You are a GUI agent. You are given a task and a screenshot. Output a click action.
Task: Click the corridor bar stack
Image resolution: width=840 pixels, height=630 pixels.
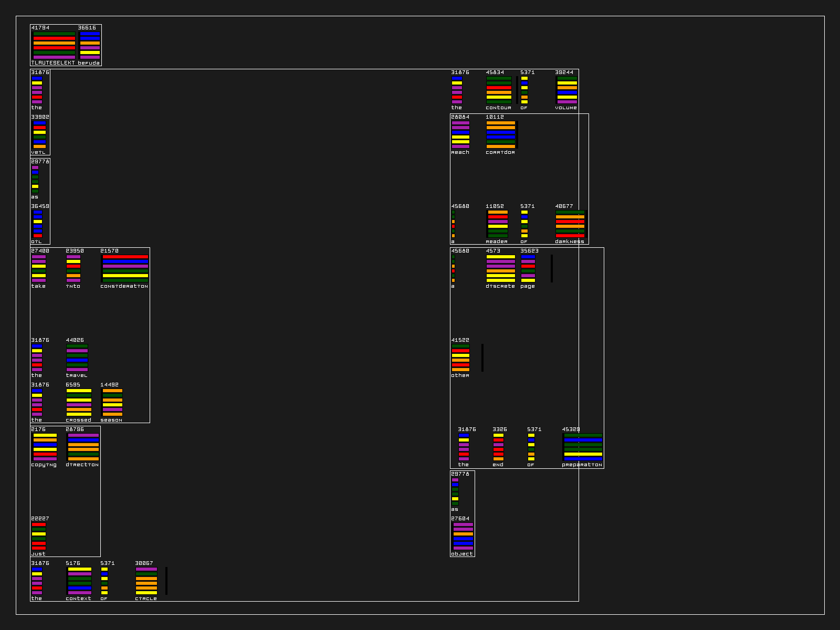pyautogui.click(x=501, y=134)
